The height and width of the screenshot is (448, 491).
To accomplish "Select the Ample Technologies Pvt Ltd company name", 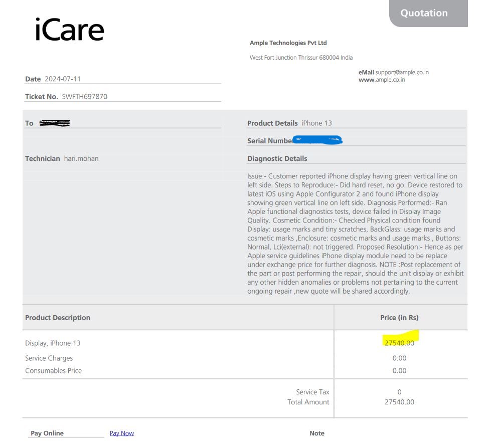I will pos(288,43).
